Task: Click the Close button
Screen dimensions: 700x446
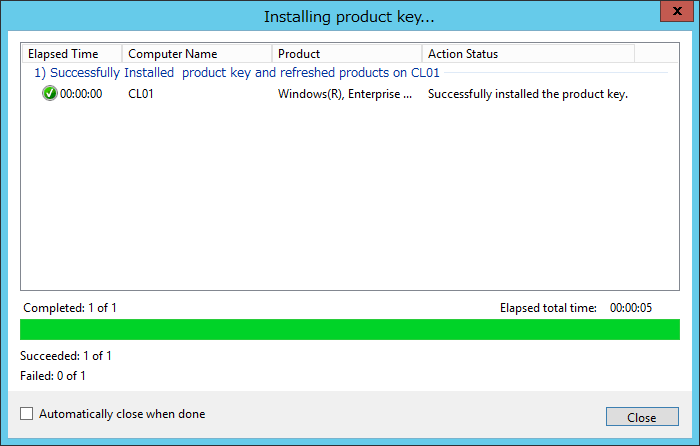Action: [642, 417]
